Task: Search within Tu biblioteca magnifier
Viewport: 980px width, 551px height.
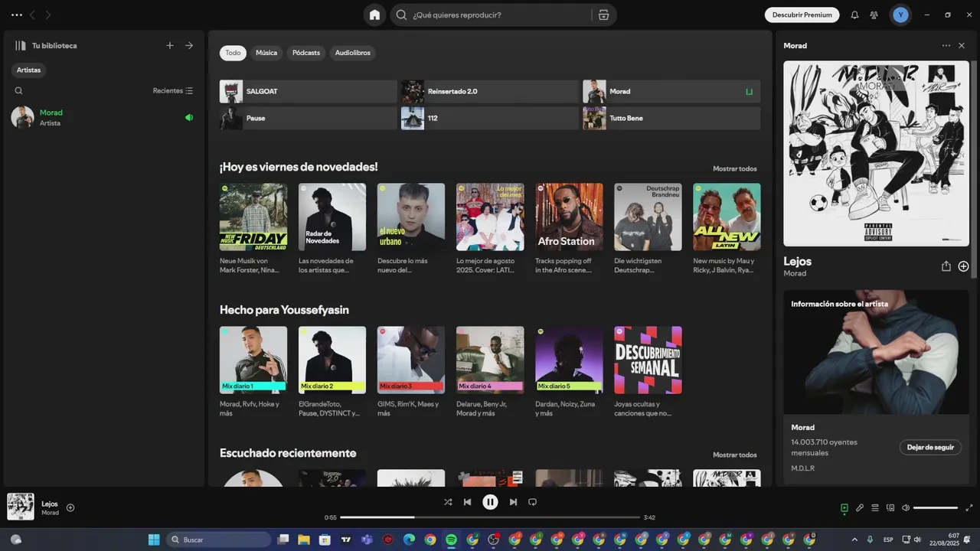Action: [19, 90]
